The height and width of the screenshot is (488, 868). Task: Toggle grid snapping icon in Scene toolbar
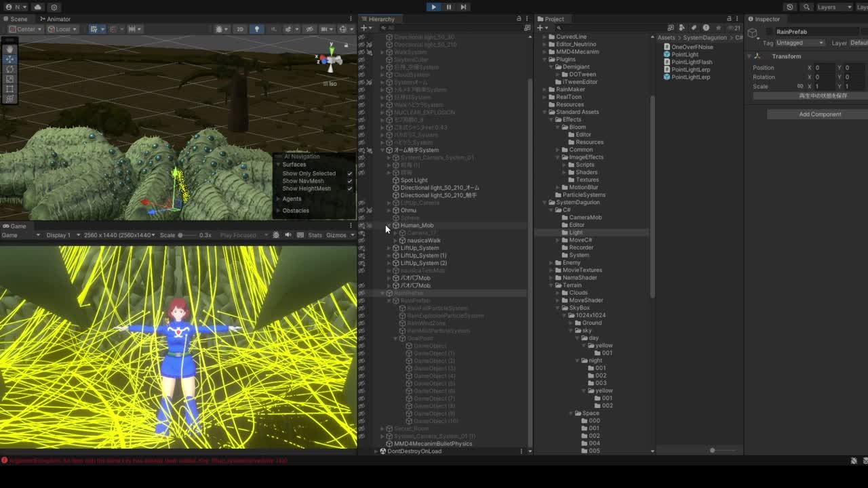coord(113,29)
